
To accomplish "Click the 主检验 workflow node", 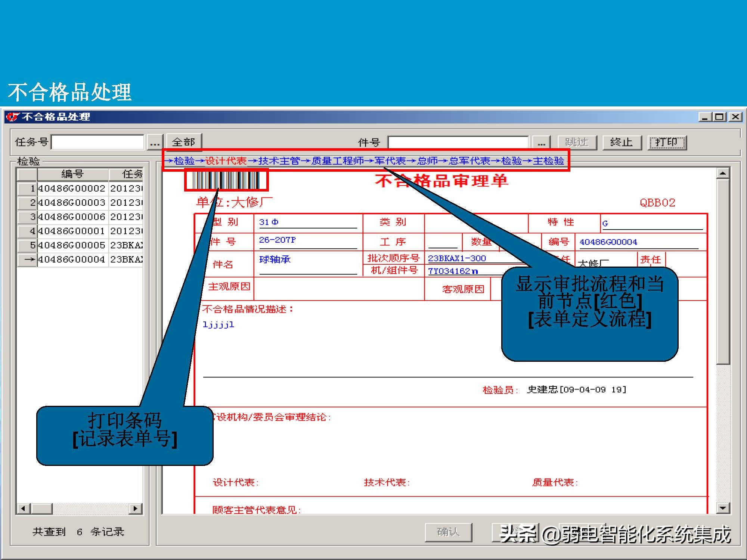I will tap(548, 161).
